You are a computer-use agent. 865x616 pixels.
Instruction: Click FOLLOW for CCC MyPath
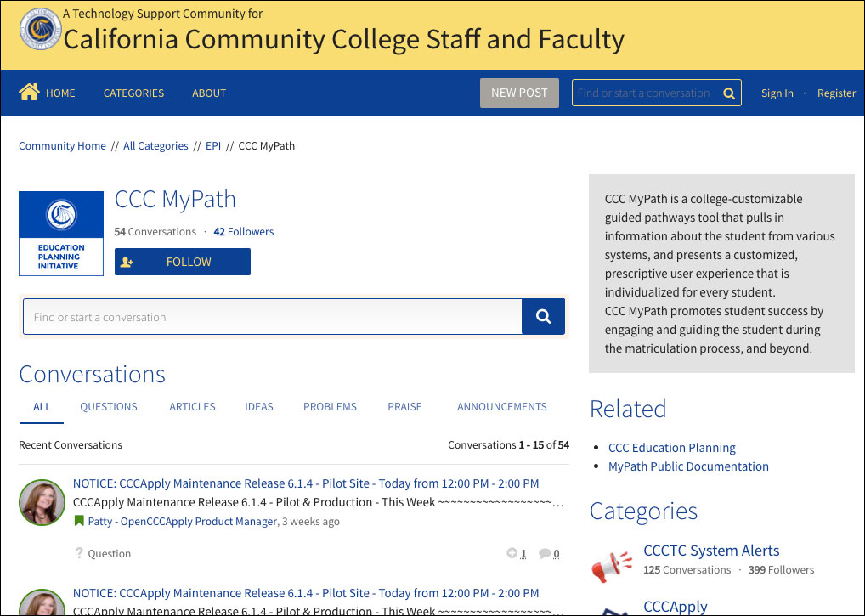click(182, 262)
